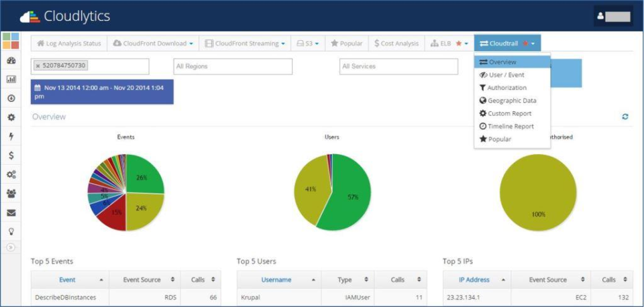
Task: Click the lightbulb sidebar icon
Action: [11, 231]
